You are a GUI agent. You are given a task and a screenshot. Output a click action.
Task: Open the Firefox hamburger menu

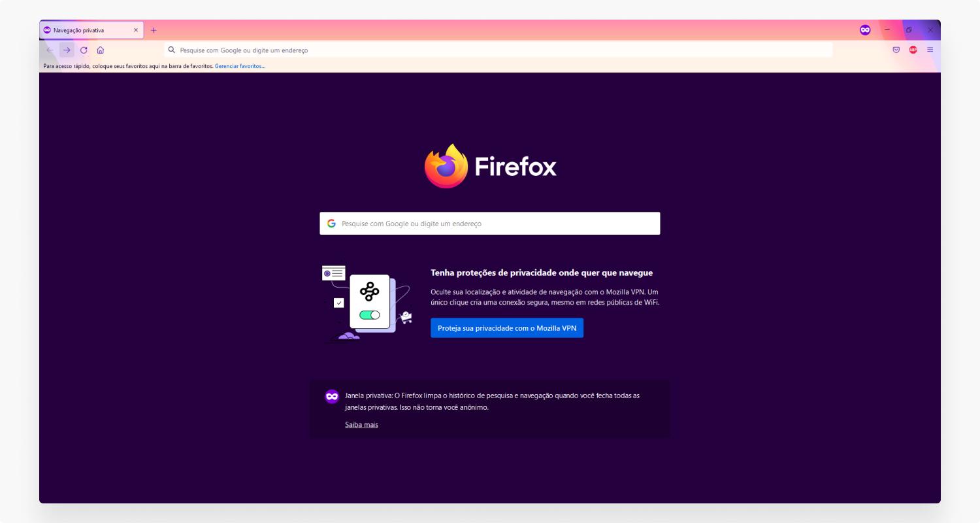[930, 50]
